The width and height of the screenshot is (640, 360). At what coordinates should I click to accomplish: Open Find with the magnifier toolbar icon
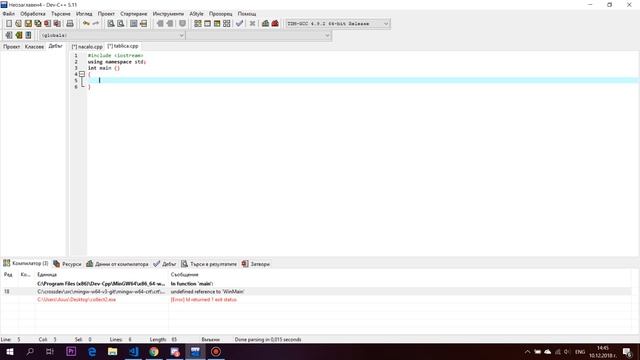coord(111,24)
